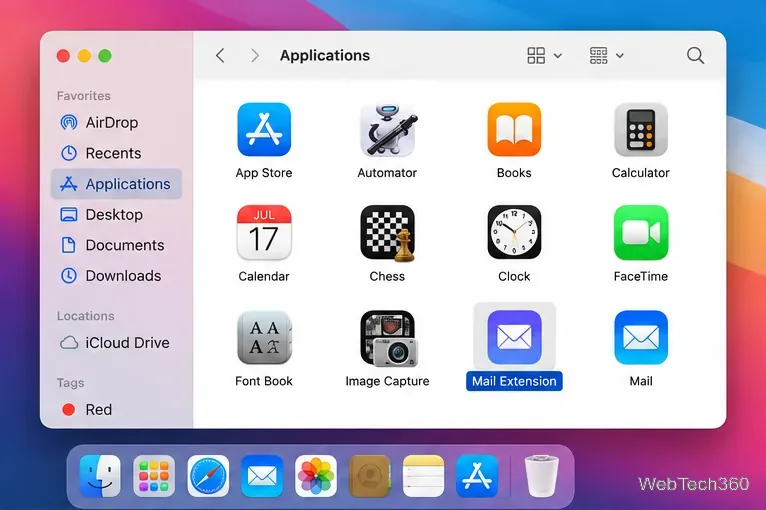Image resolution: width=766 pixels, height=510 pixels.
Task: Open Downloads in the sidebar
Action: pyautogui.click(x=116, y=276)
